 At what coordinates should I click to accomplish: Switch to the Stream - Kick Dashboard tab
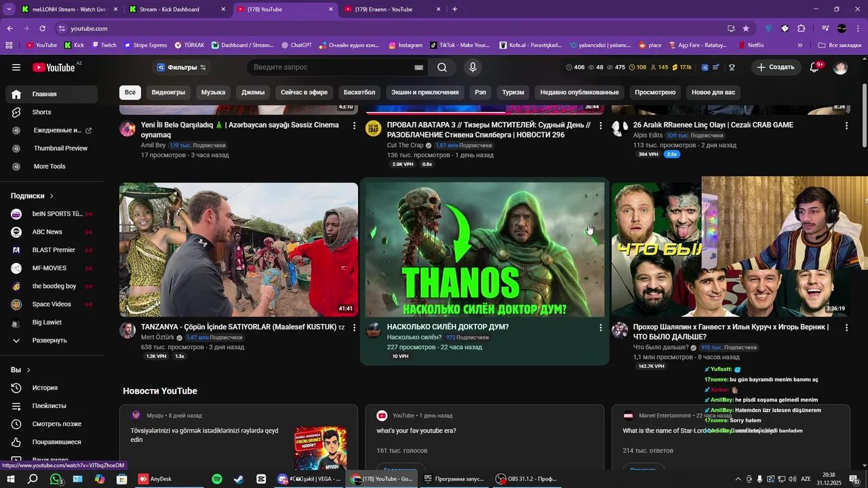coord(176,9)
